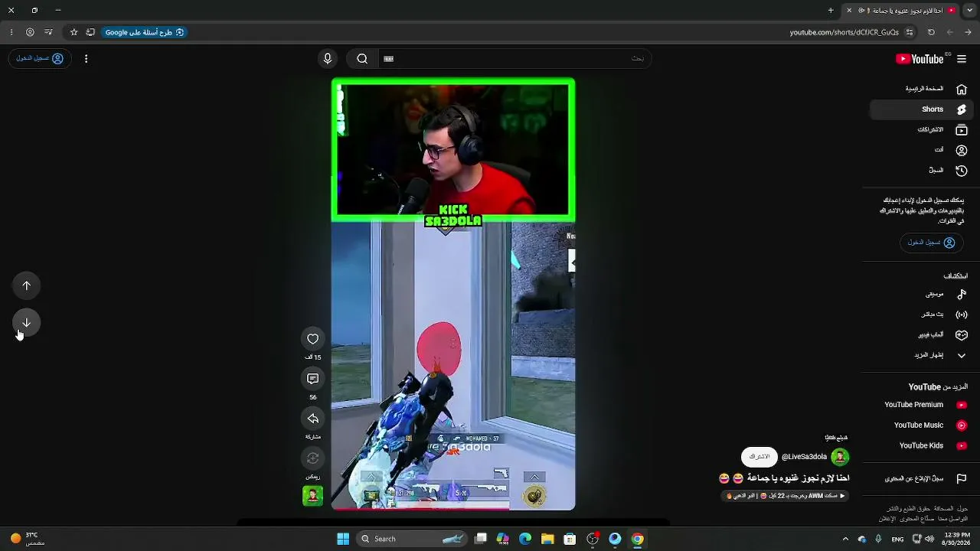Open the LiveSa3dola channel avatar

tap(840, 457)
